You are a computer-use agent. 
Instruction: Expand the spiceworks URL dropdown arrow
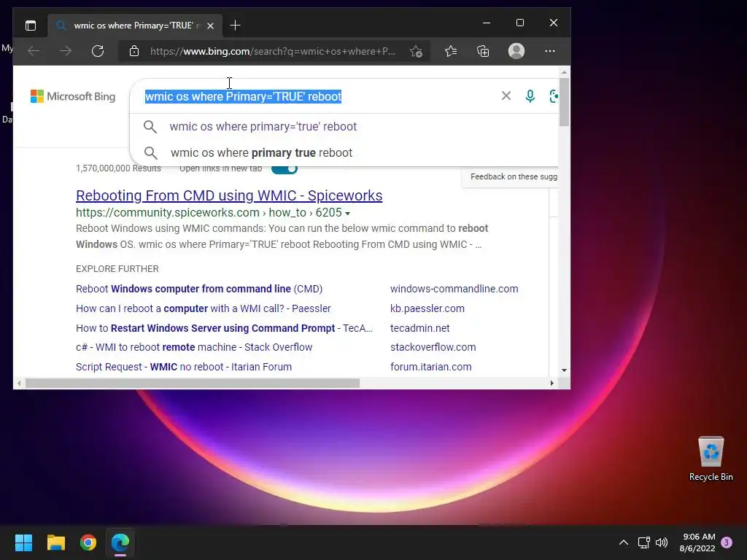pos(347,214)
